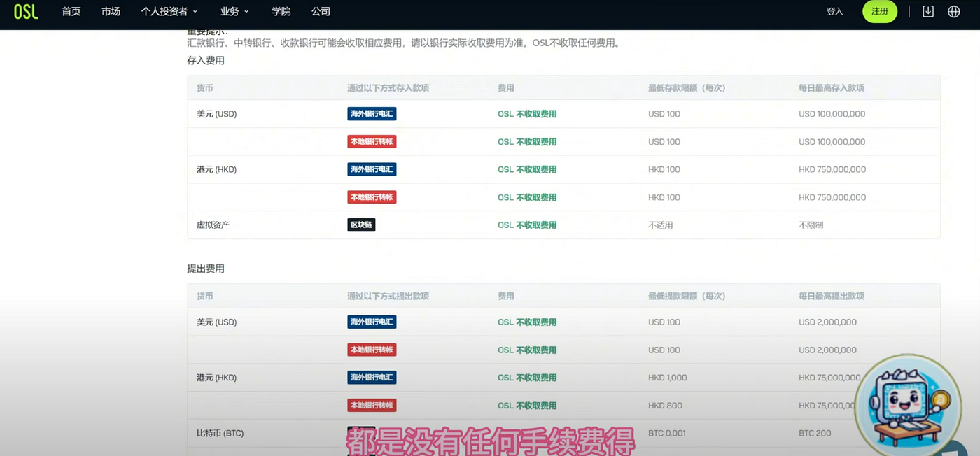Click 通过以下方式存入款项 column header
Image resolution: width=980 pixels, height=456 pixels.
(388, 88)
